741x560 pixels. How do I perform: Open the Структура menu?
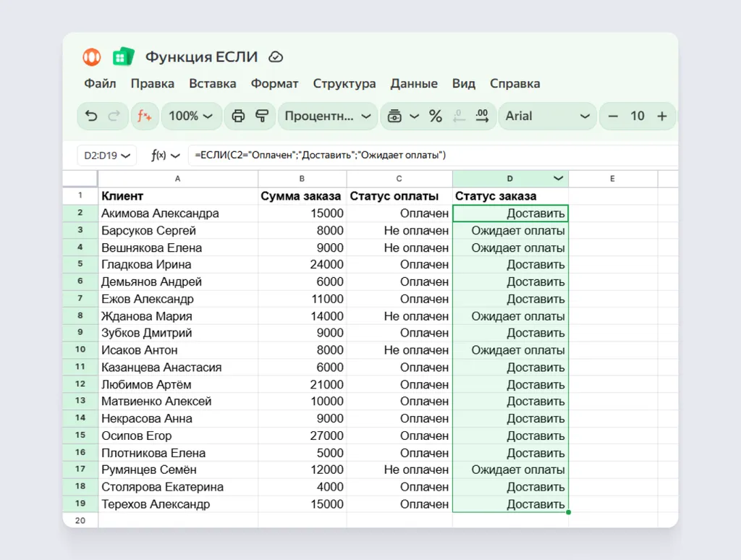(x=344, y=84)
